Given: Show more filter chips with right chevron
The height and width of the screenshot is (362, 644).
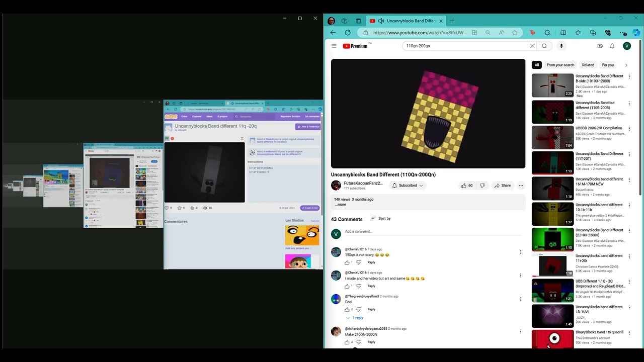Looking at the screenshot, I should [x=626, y=65].
